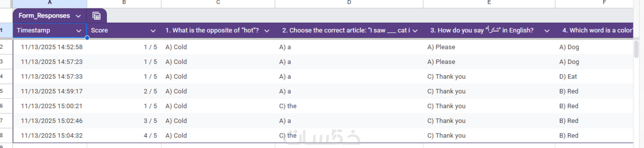This screenshot has width=644, height=148.
Task: Click the 3 / 5 score cell
Action: click(x=150, y=121)
